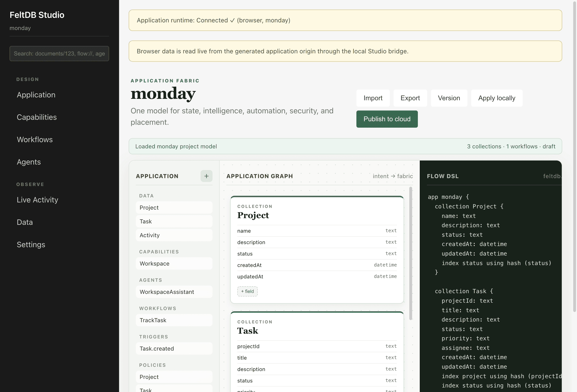Click the Version button
Viewport: 577px width, 392px height.
tap(449, 98)
